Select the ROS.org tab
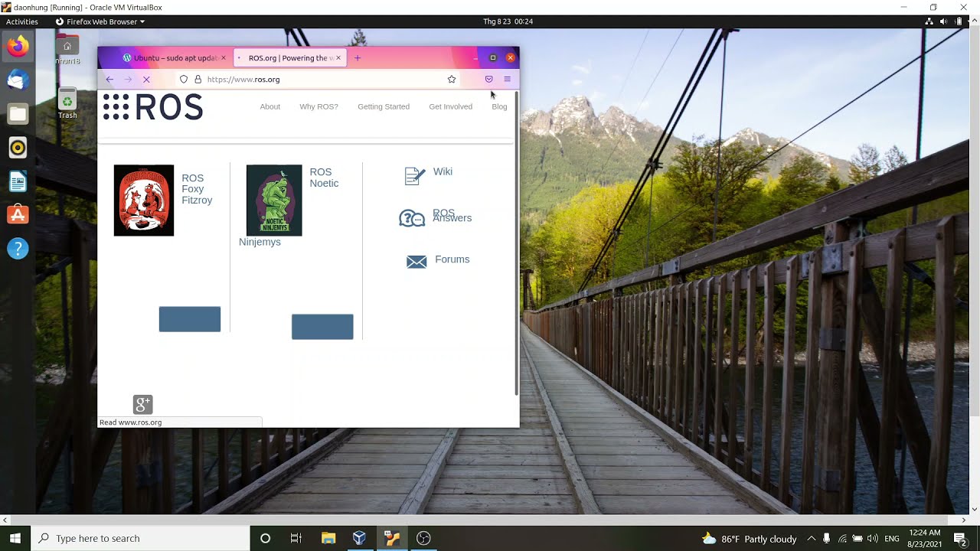Viewport: 980px width, 551px height. [289, 57]
